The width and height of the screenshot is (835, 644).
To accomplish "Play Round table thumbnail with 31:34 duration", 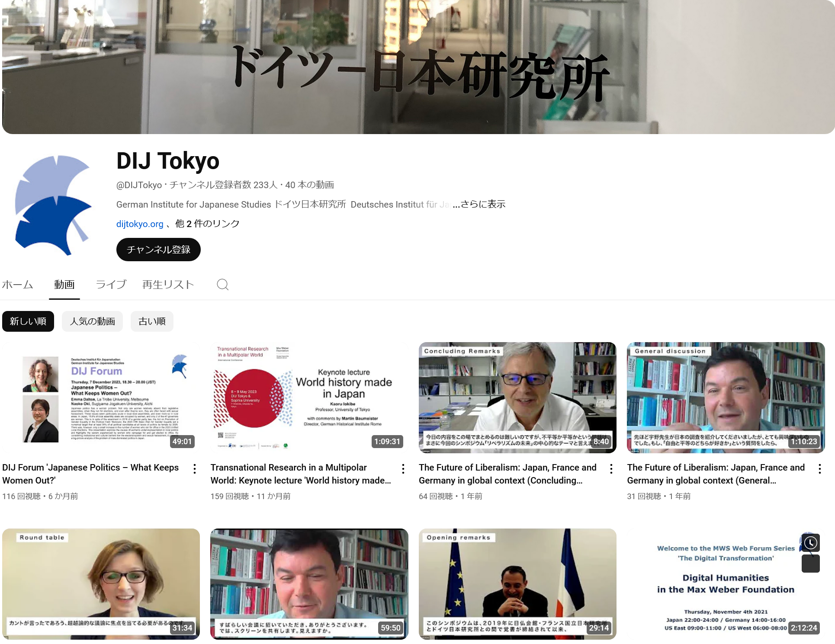I will pos(101,584).
